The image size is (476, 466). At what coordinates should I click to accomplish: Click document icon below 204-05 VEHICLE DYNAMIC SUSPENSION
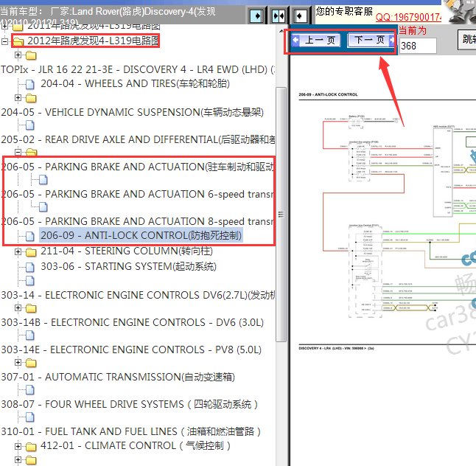pos(29,125)
